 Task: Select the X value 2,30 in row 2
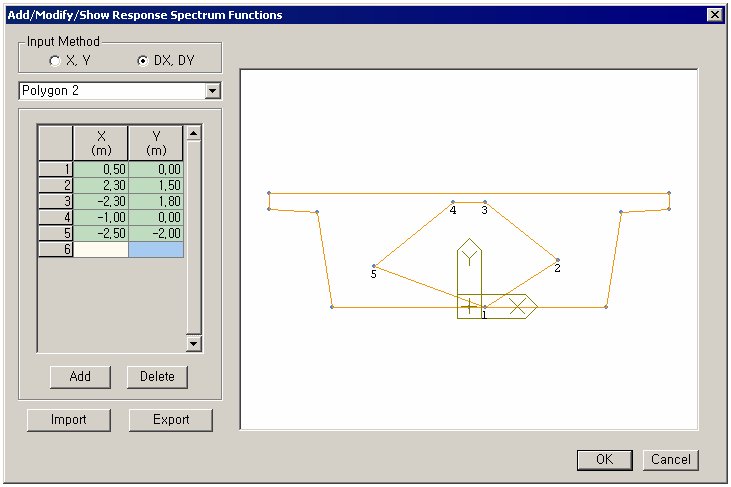(x=100, y=185)
